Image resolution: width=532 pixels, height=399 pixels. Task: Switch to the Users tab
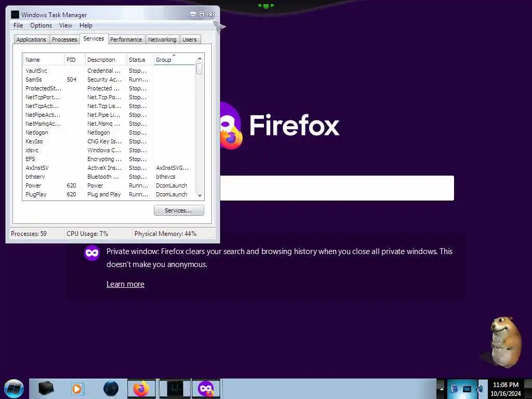click(189, 39)
